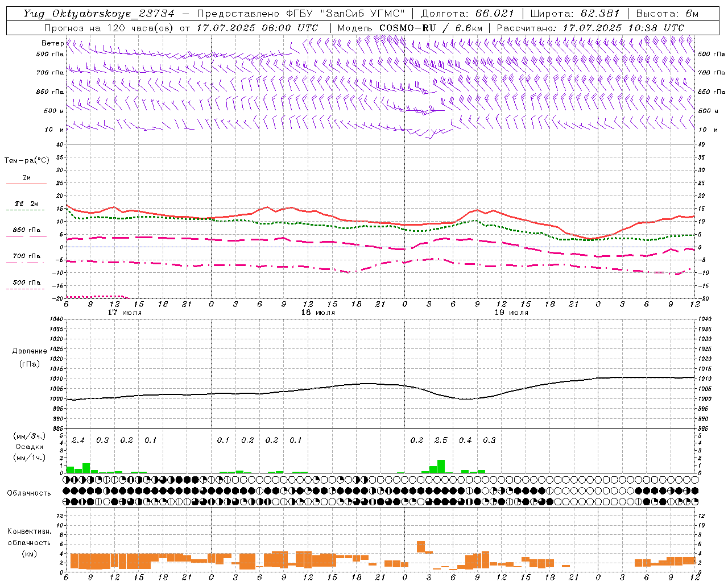
Task: Click the Облачность cloudiness label
Action: click(x=29, y=493)
